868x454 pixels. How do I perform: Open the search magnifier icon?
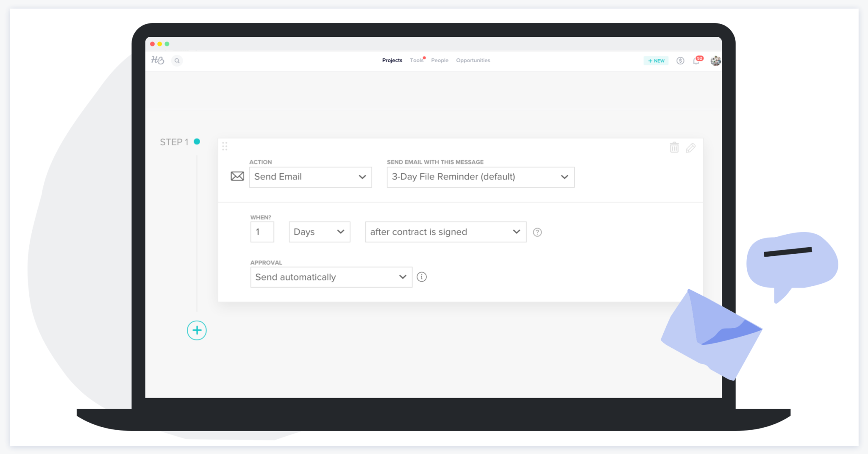click(177, 61)
